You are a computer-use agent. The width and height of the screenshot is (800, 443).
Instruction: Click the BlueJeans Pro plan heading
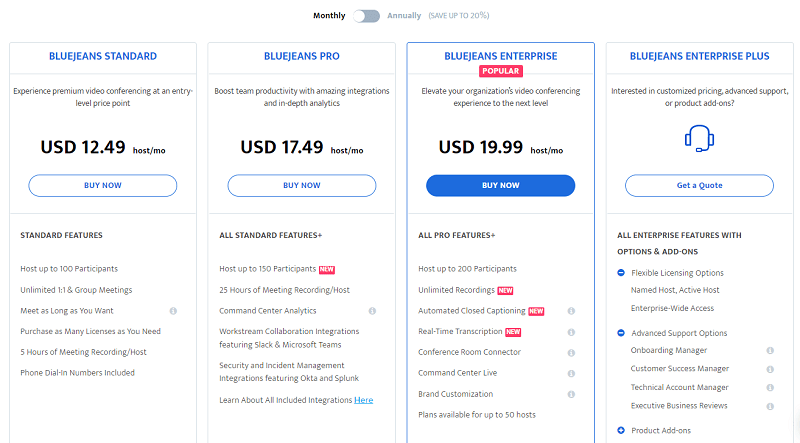pos(302,56)
